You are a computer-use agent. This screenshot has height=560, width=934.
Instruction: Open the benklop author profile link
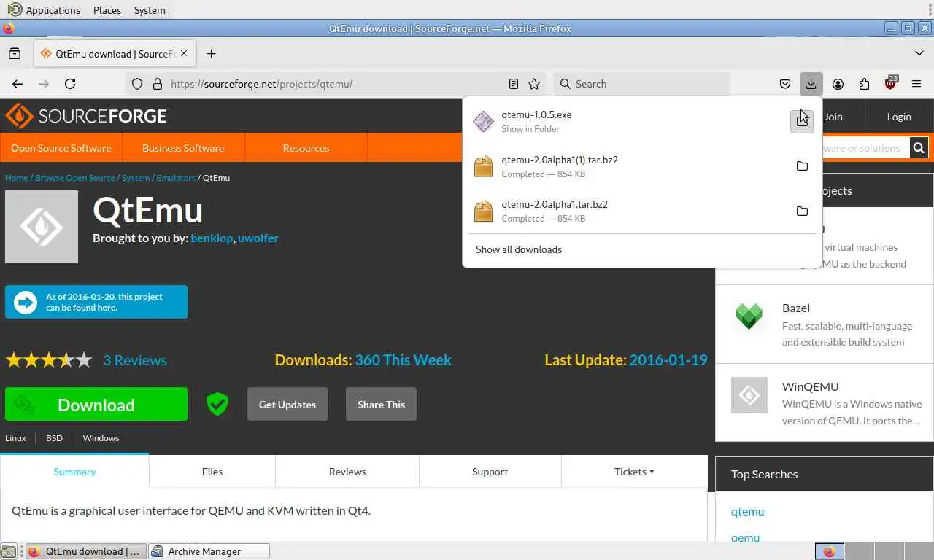212,238
